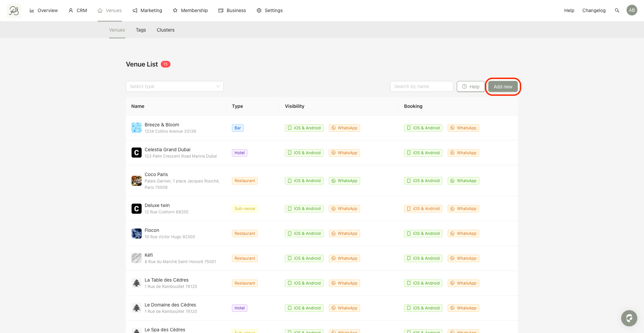Screen dimensions: 644x333
Task: Open the search magnifier icon
Action: point(617,10)
